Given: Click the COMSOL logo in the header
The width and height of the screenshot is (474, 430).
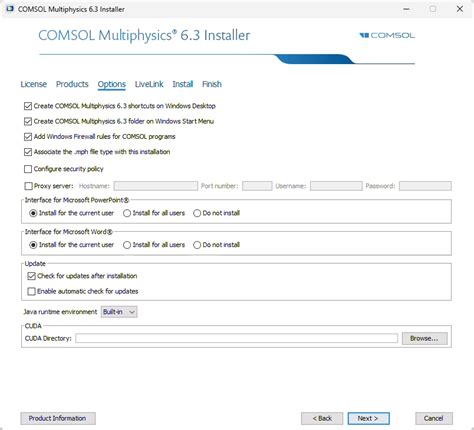Looking at the screenshot, I should tap(387, 35).
